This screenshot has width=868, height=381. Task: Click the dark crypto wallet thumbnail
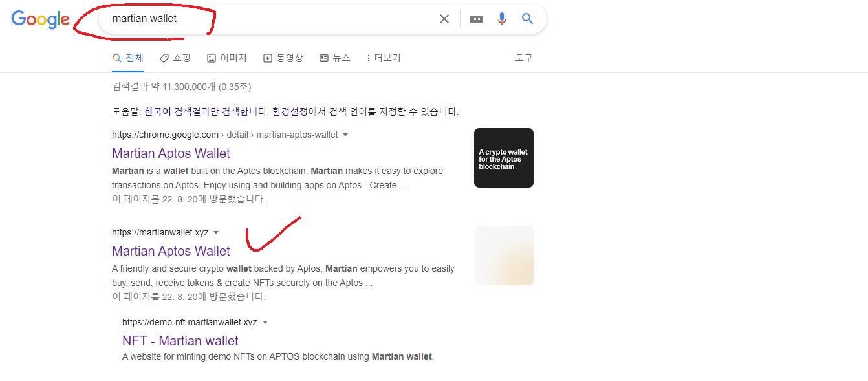[x=504, y=158]
